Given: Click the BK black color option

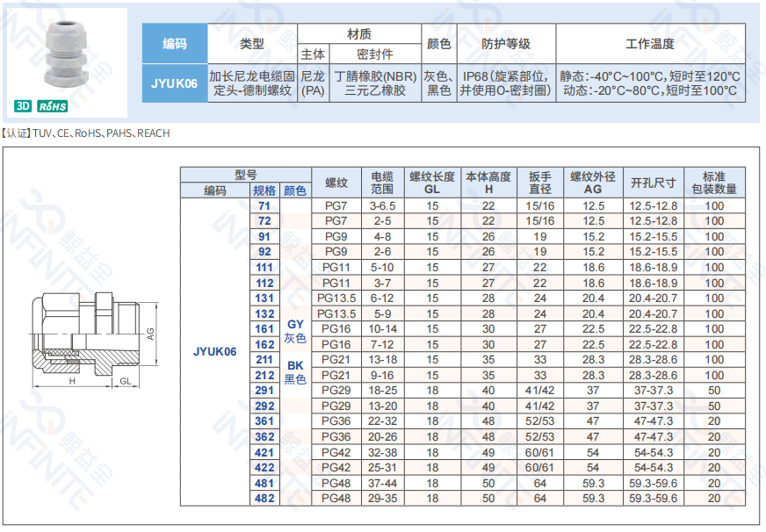Looking at the screenshot, I should coord(295,372).
